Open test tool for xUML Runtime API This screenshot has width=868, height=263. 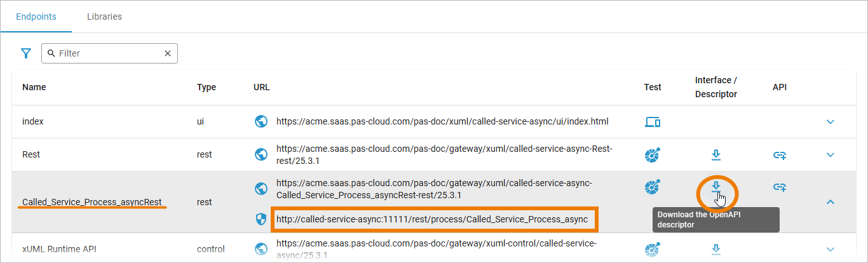click(x=653, y=250)
